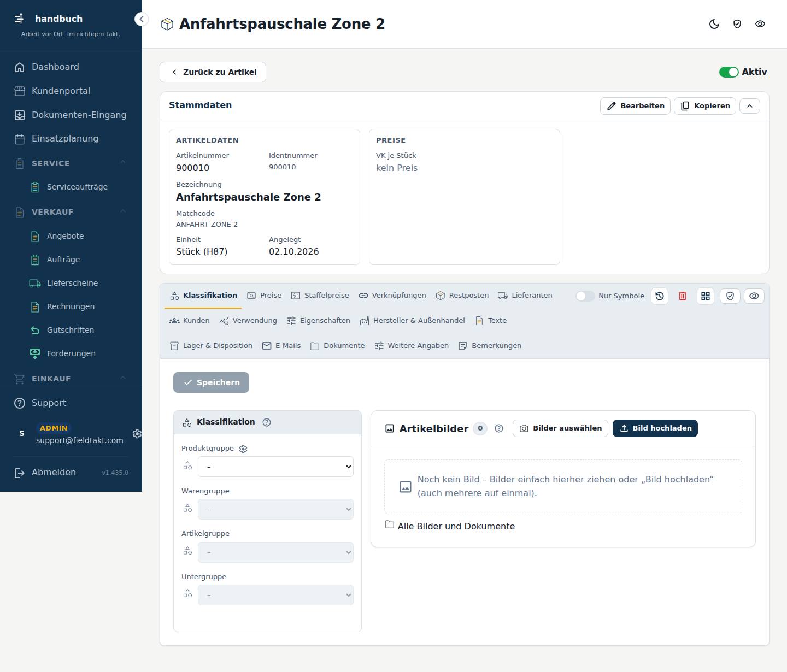This screenshot has height=672, width=787.
Task: Open Dokumenten-Eingang in sidebar
Action: 71,115
